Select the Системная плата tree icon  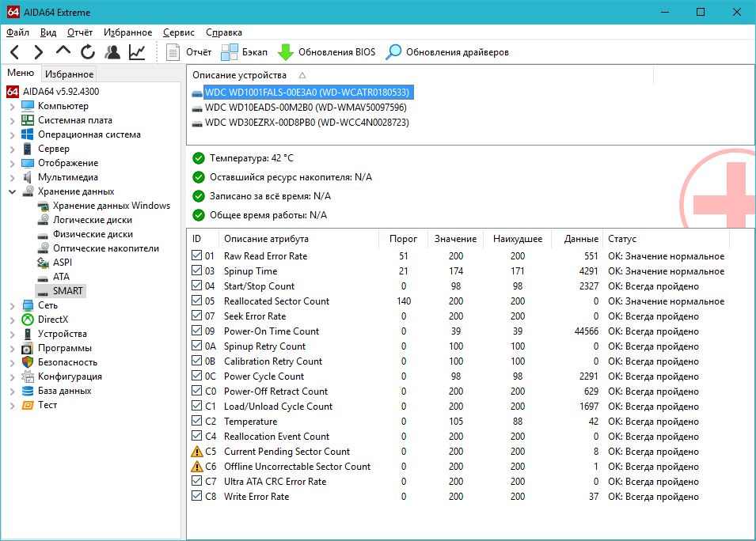[28, 120]
